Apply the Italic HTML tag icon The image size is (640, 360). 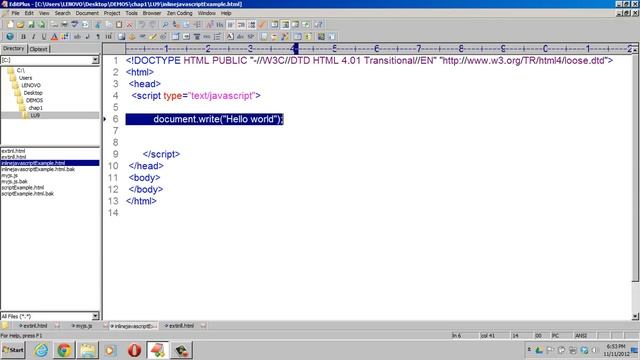[33, 37]
